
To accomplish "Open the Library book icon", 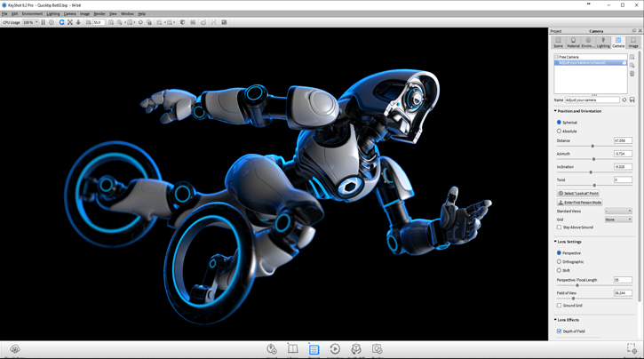I will (x=292, y=349).
